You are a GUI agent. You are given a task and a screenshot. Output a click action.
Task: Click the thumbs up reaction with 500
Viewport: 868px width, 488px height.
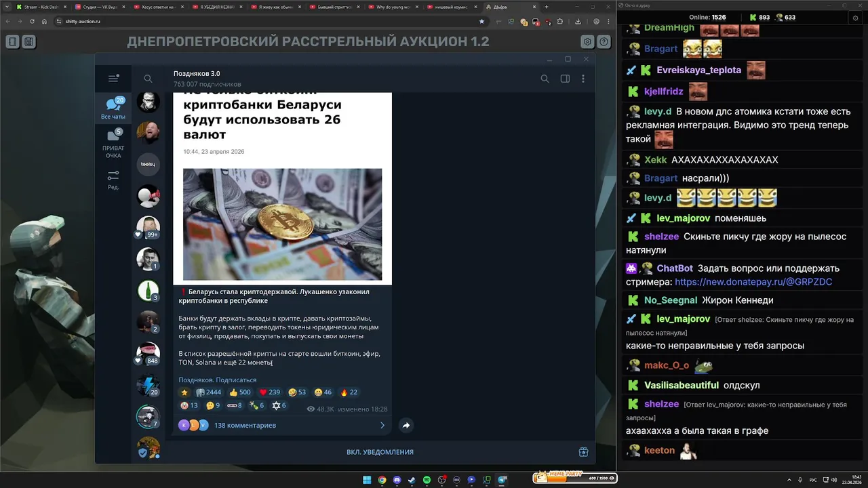tap(240, 392)
